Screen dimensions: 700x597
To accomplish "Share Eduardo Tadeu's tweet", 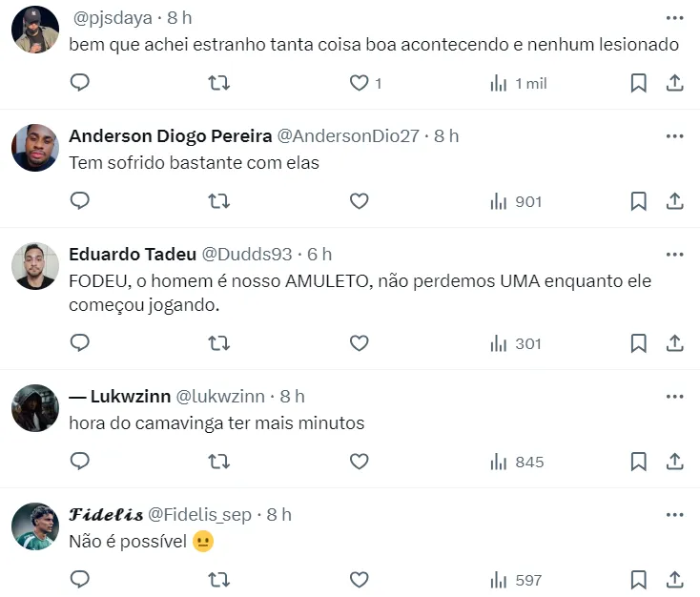I will 674,343.
